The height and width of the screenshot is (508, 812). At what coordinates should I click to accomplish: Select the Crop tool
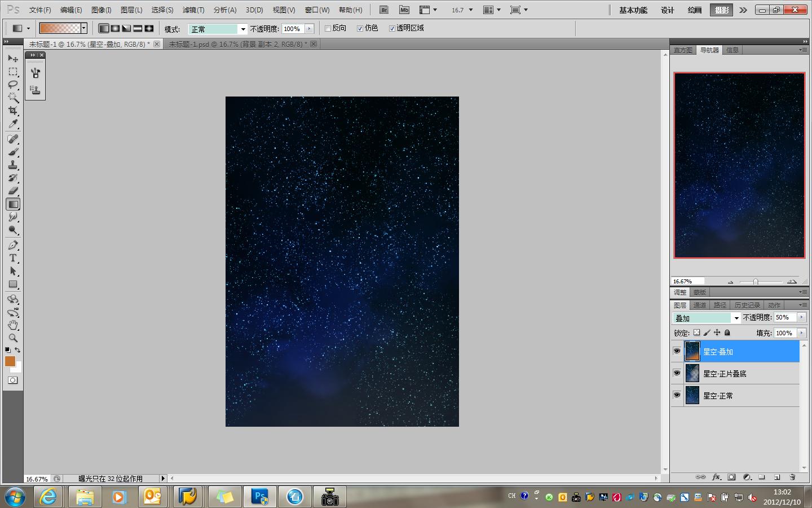(x=13, y=111)
